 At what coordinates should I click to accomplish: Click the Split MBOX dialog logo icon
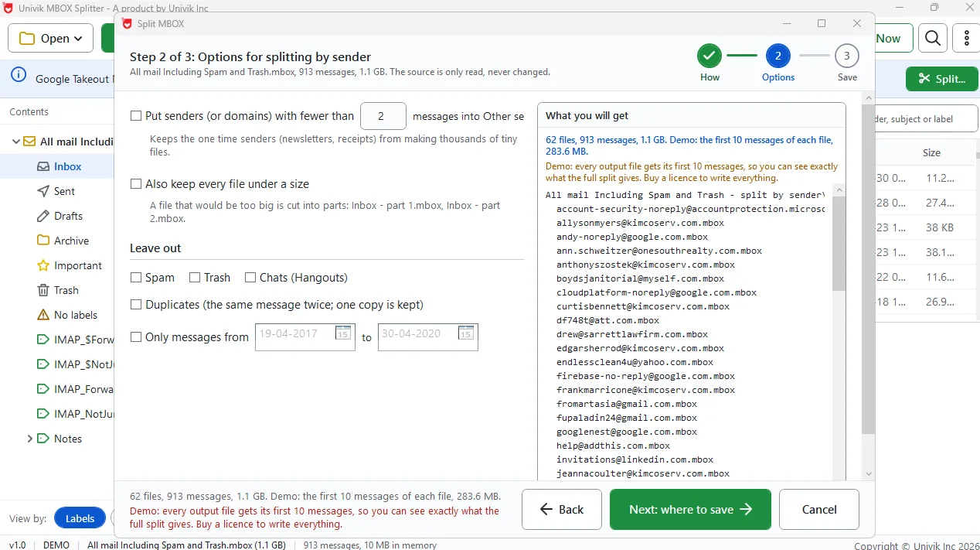(128, 24)
